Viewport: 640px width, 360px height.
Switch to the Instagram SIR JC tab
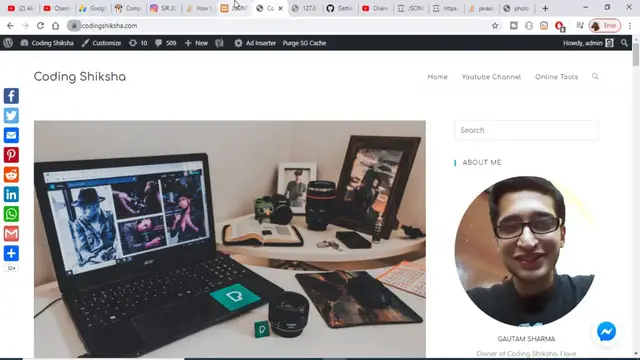tap(163, 8)
